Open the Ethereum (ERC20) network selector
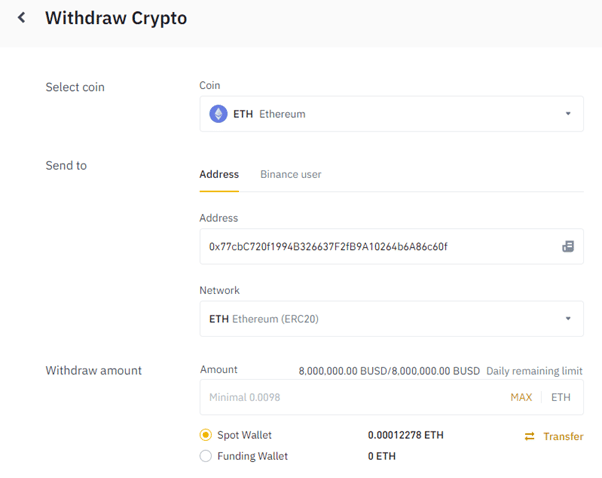 coord(391,319)
